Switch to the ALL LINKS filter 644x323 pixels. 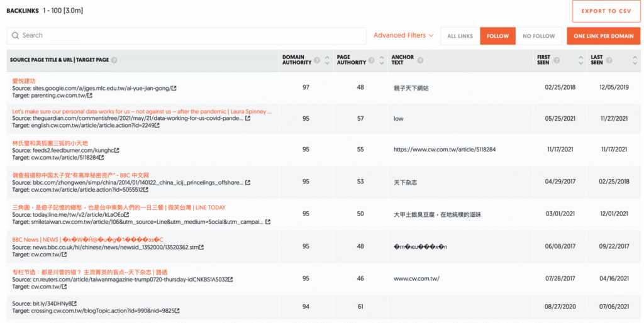[x=460, y=36]
